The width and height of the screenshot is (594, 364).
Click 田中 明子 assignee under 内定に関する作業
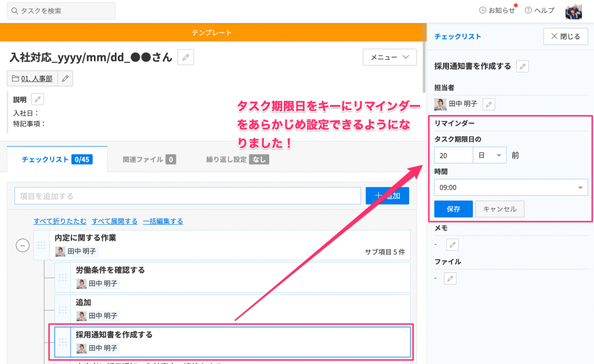[x=77, y=251]
